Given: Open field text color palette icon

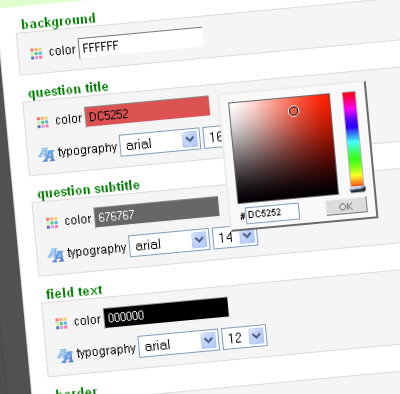Looking at the screenshot, I should (61, 323).
